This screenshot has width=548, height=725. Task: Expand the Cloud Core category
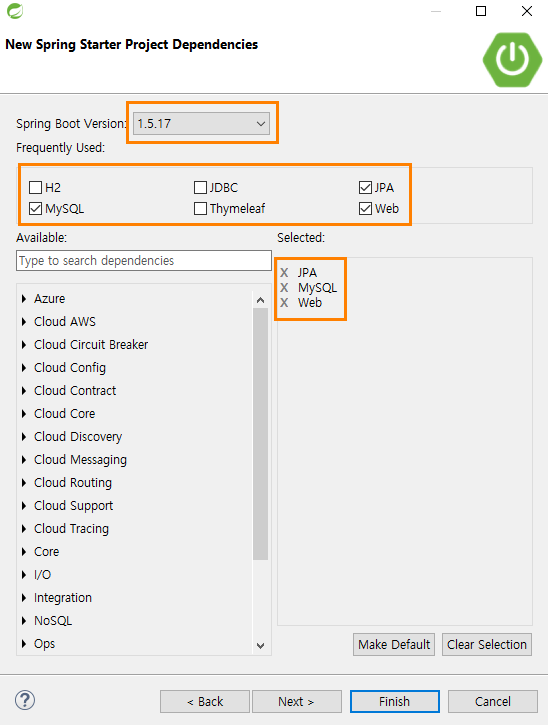coord(24,414)
